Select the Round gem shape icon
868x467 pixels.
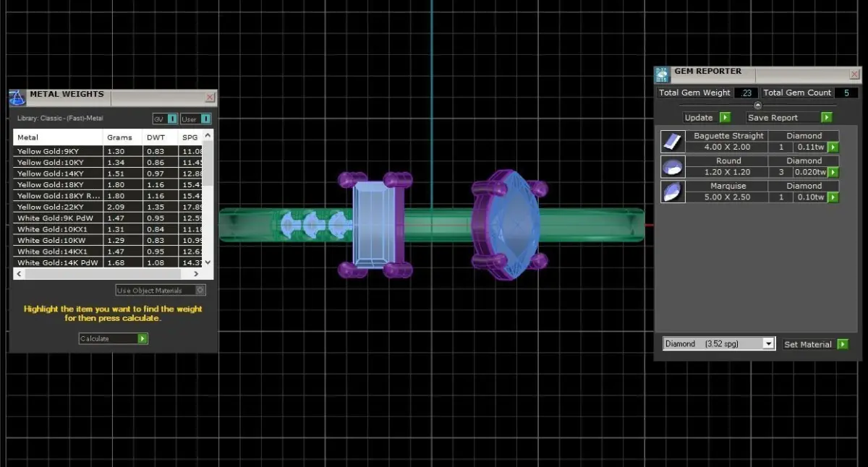coord(673,166)
